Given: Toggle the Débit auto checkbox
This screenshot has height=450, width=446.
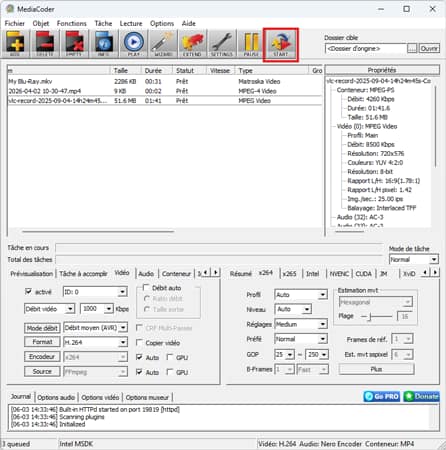Looking at the screenshot, I should coord(146,287).
